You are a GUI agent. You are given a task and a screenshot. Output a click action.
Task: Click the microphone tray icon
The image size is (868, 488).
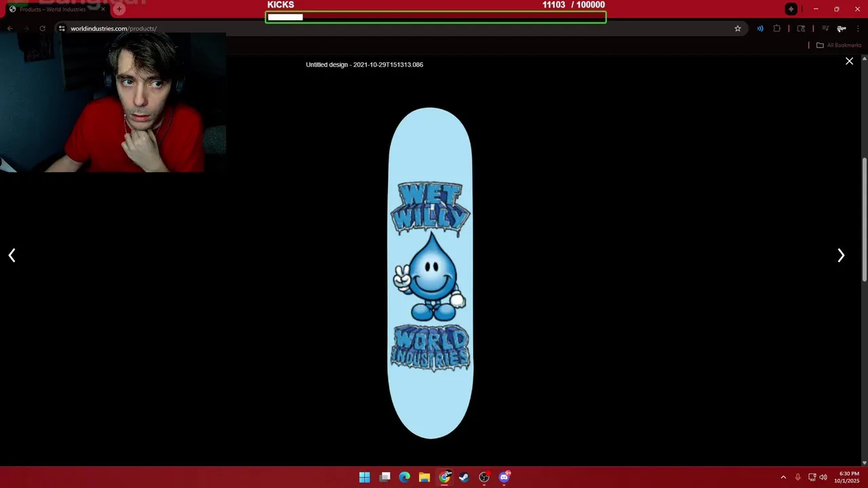click(797, 477)
